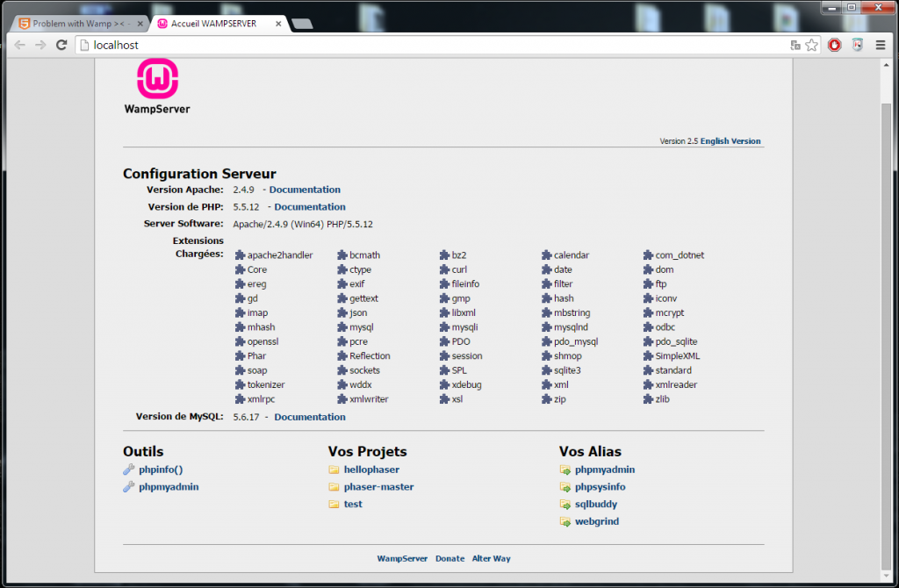Click alias icon next to webgrind

pos(565,521)
